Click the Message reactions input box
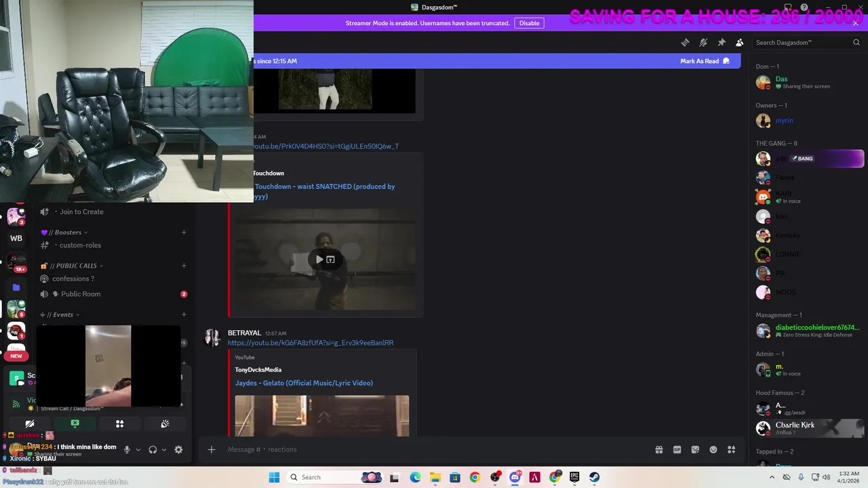Image resolution: width=868 pixels, height=488 pixels. pyautogui.click(x=434, y=449)
